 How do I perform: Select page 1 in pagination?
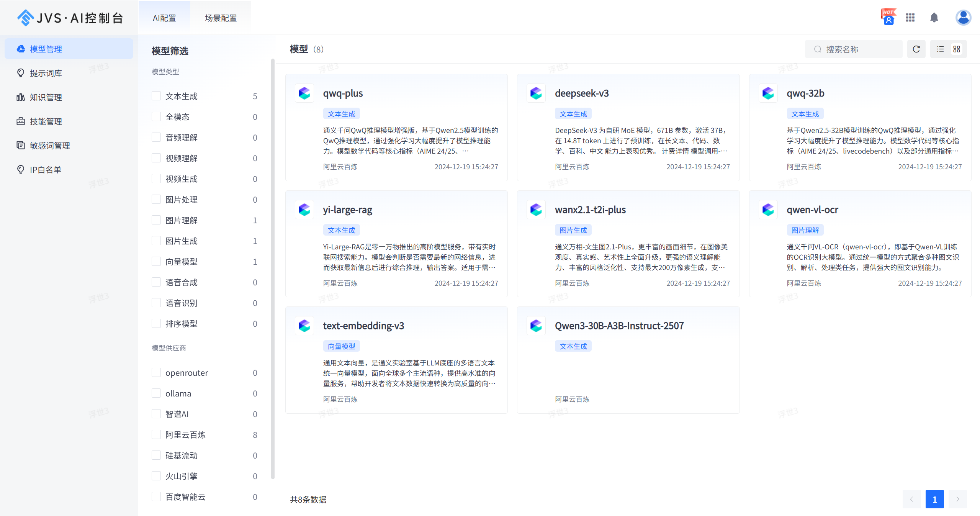point(934,499)
